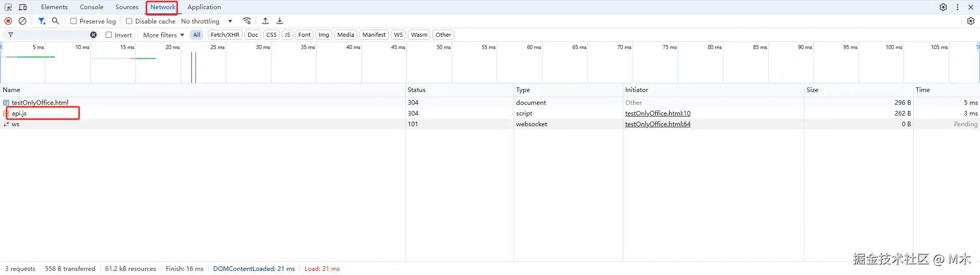Focus the network filter text field
The width and height of the screenshot is (980, 275).
pyautogui.click(x=51, y=35)
